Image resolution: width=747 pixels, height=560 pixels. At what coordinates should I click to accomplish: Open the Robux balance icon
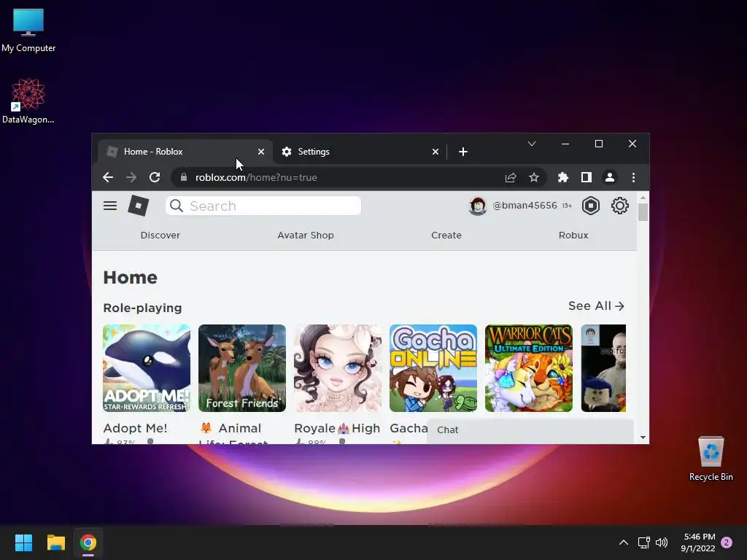(591, 206)
